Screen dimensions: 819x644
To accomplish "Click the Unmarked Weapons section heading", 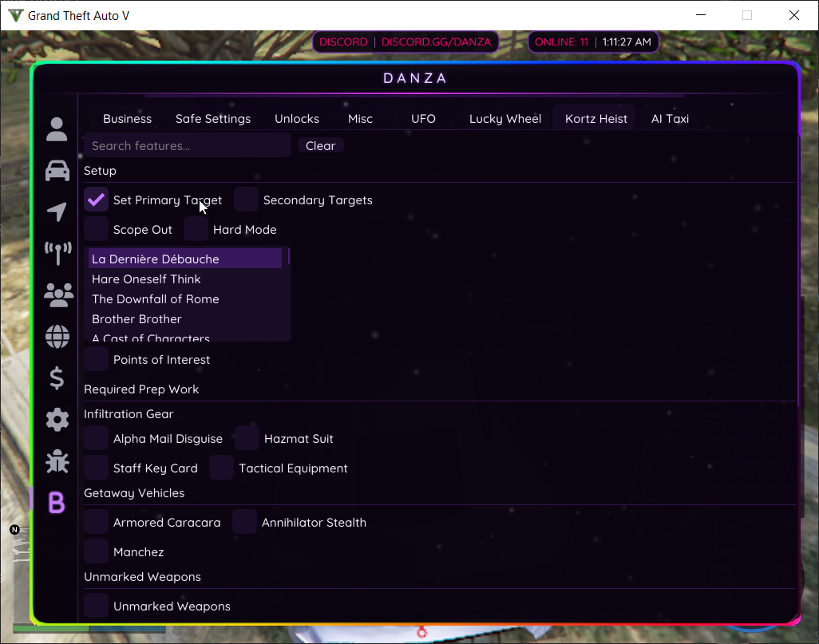I will (142, 577).
